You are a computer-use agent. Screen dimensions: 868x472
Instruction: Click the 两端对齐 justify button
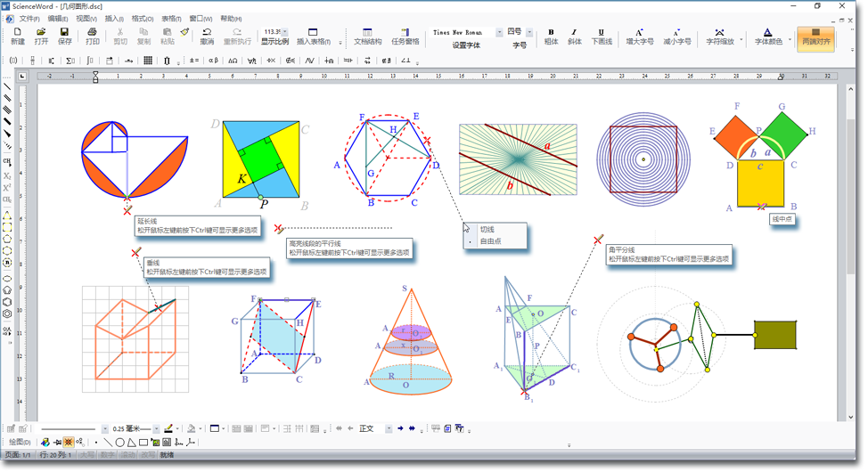tap(815, 37)
